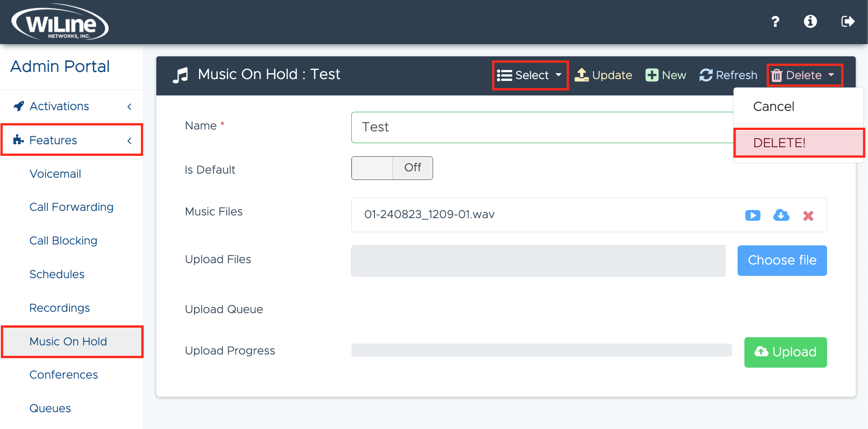Click the Upload Progress bar

coord(541,350)
